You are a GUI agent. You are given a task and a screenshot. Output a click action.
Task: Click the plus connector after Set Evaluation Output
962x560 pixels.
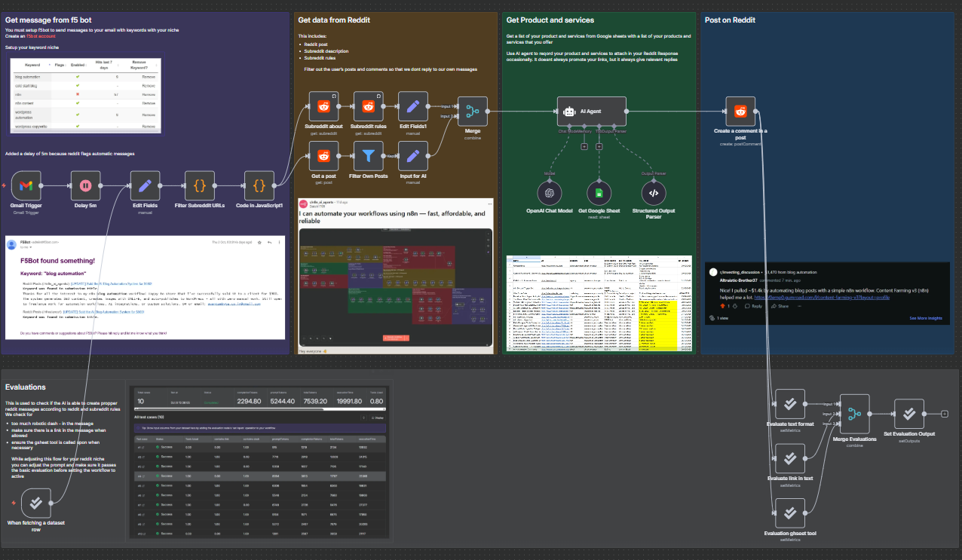pyautogui.click(x=945, y=414)
